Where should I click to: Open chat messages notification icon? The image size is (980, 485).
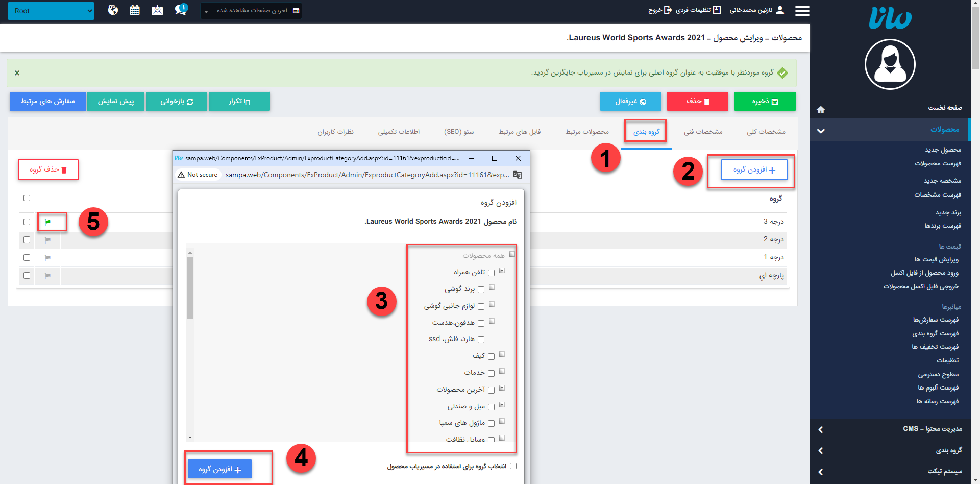180,10
